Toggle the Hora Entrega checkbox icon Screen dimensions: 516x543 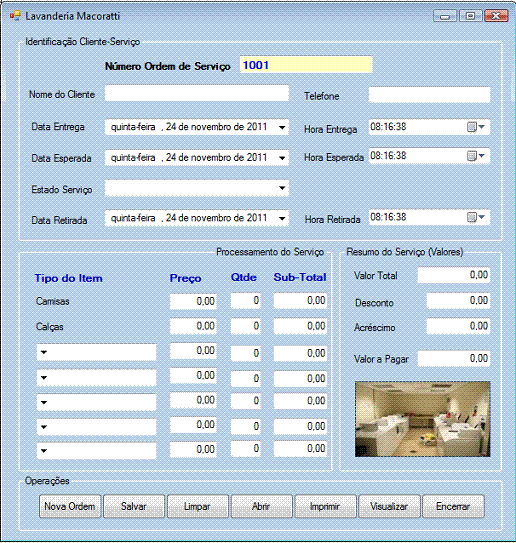(472, 127)
